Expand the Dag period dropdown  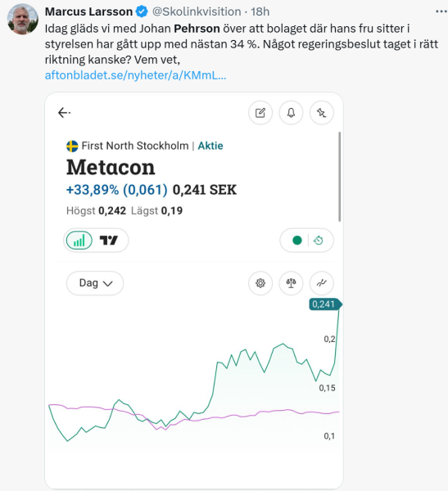coord(95,283)
